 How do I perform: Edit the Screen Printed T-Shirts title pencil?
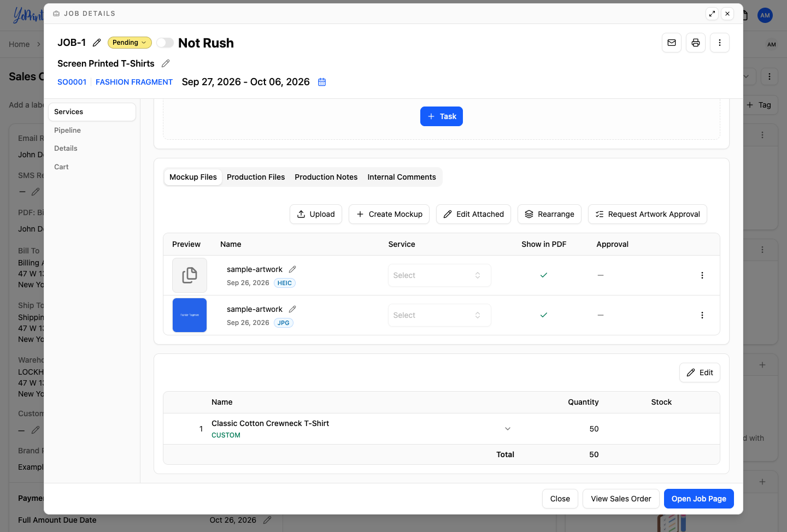pyautogui.click(x=166, y=63)
